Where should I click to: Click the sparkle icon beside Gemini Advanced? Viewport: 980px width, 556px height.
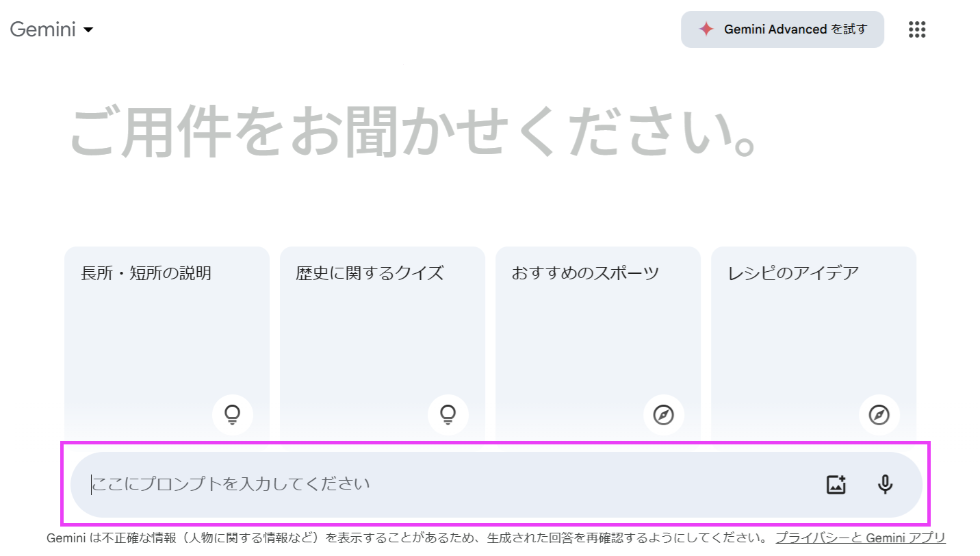coord(706,29)
